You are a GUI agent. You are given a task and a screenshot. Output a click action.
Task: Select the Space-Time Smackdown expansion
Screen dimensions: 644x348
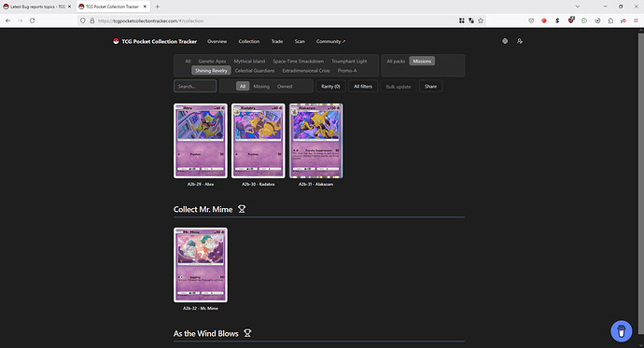coord(298,62)
